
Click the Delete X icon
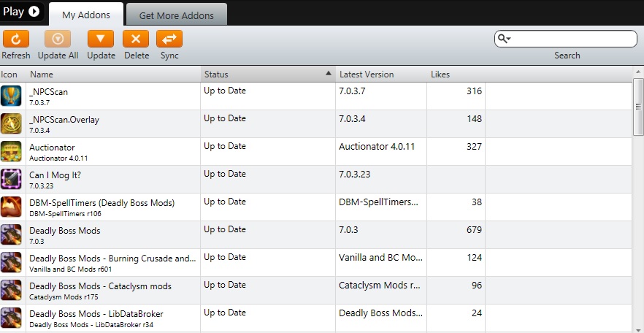coord(136,39)
